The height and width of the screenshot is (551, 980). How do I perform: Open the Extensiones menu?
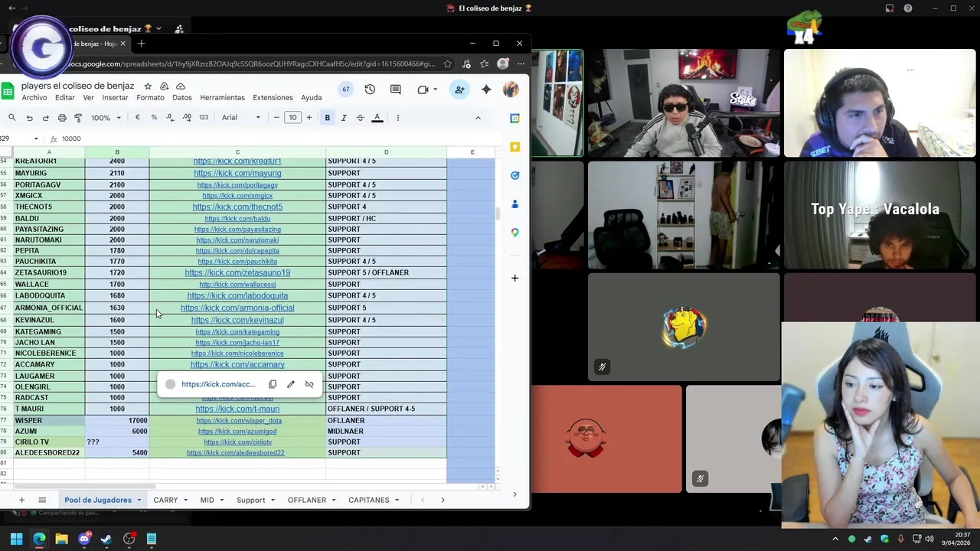[x=273, y=98]
